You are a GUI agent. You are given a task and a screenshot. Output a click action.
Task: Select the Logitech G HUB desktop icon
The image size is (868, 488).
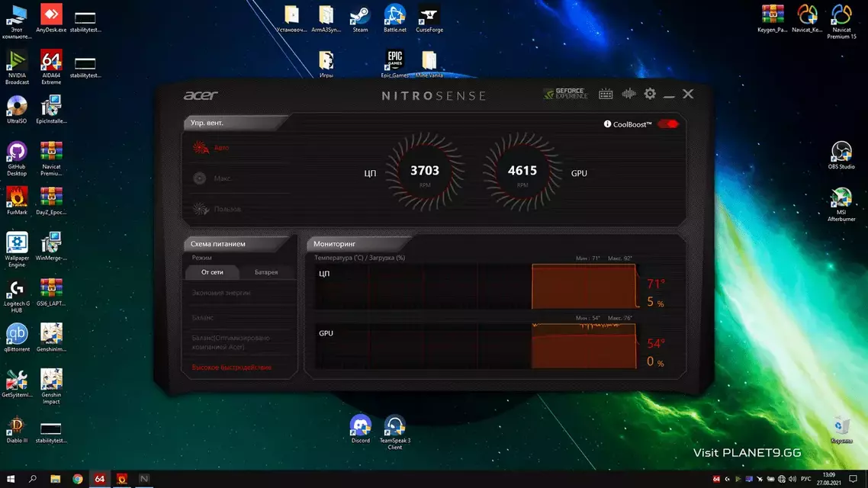click(x=17, y=296)
